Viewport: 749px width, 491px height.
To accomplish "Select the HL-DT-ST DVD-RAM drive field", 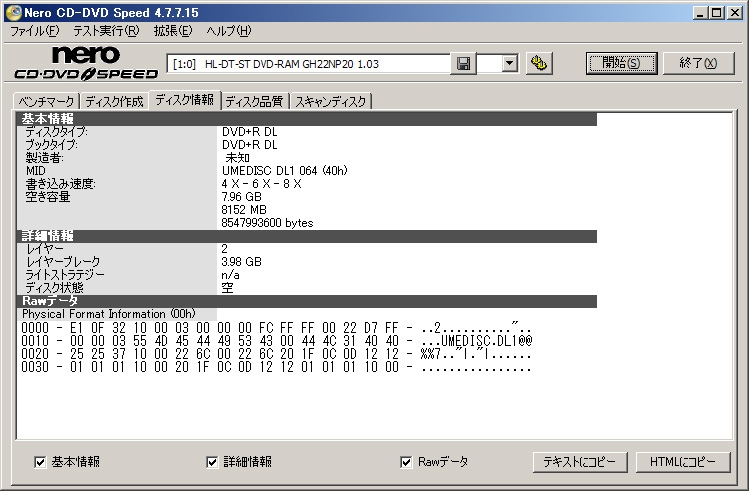I will coord(309,64).
